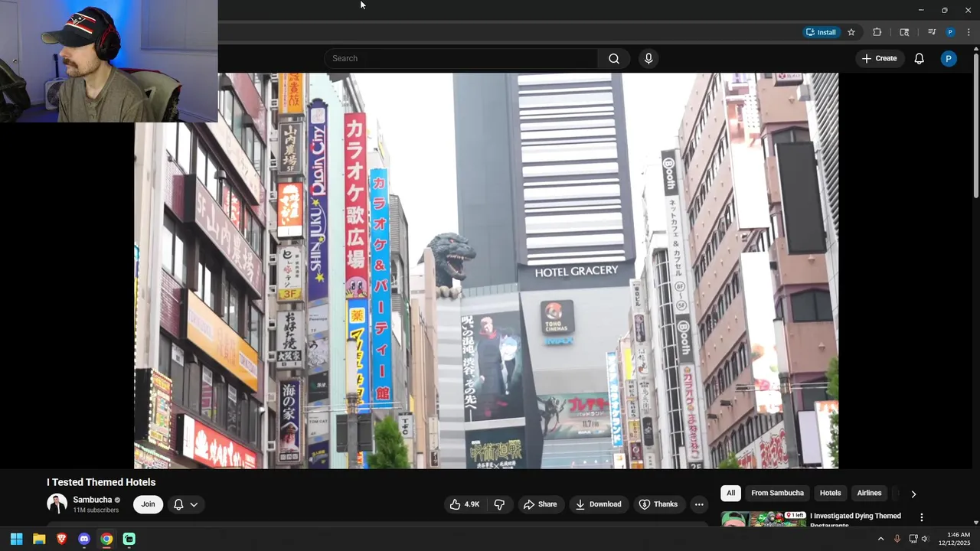Select the Hotels filter chip
Screen dimensions: 980x551
830,493
